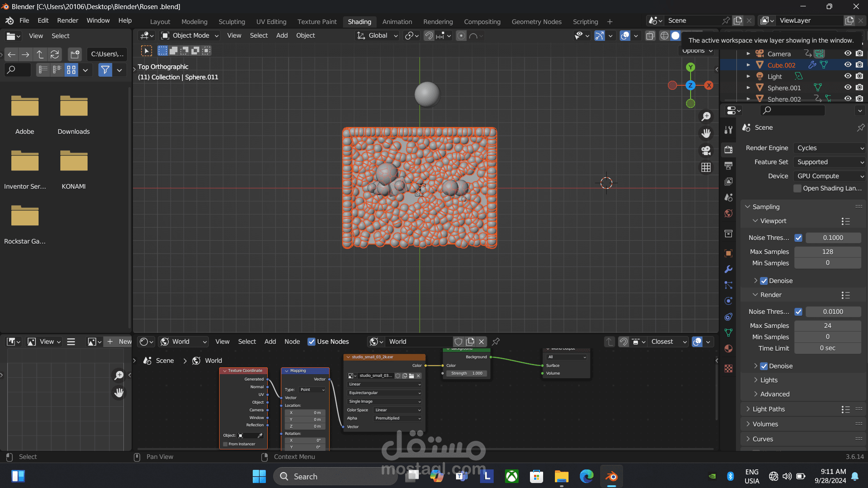The height and width of the screenshot is (488, 868).
Task: Open the Physics properties tab
Action: click(x=728, y=301)
